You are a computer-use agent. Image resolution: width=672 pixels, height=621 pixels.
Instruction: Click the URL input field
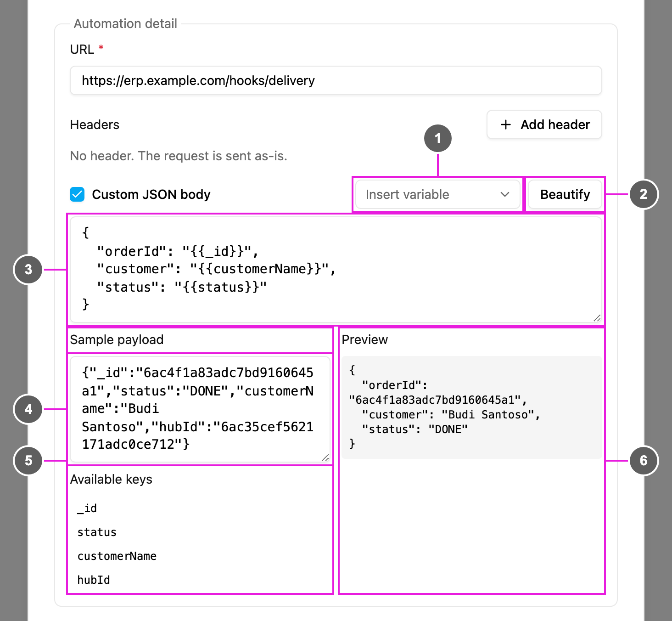point(336,80)
